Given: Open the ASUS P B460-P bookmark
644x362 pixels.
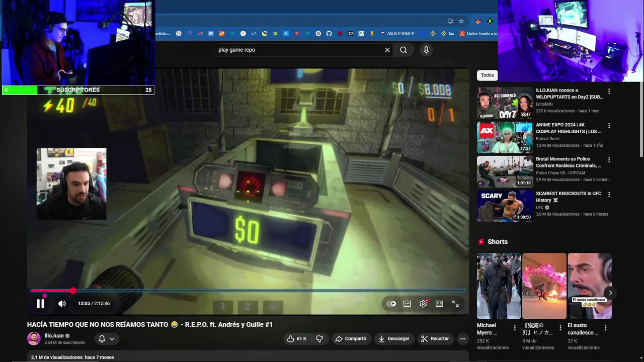Looking at the screenshot, I should pos(397,34).
